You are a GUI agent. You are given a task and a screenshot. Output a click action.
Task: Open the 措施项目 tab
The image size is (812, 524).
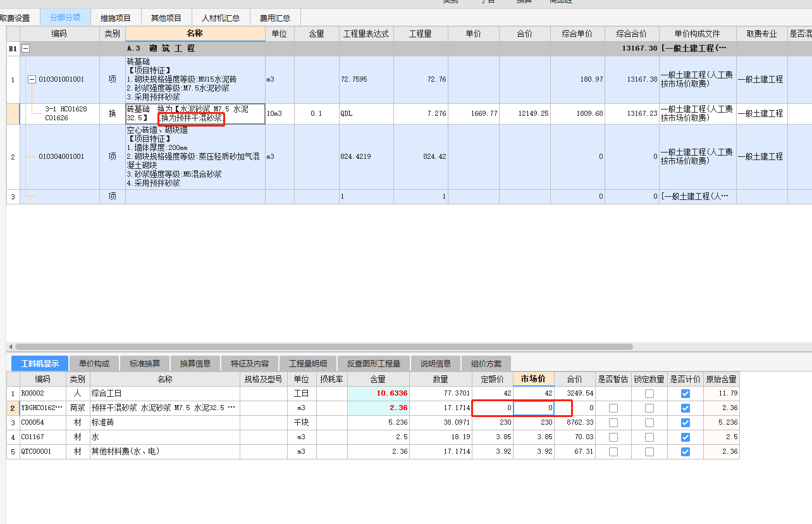(x=116, y=18)
